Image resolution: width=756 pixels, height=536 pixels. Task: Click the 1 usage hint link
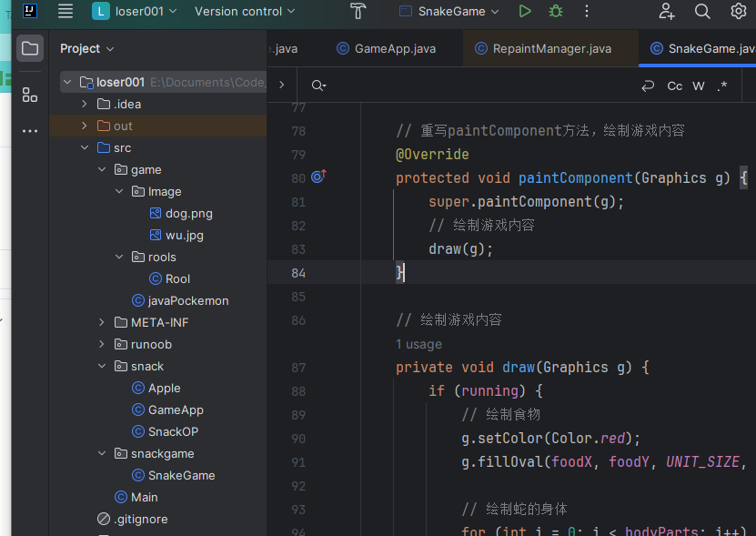click(418, 345)
